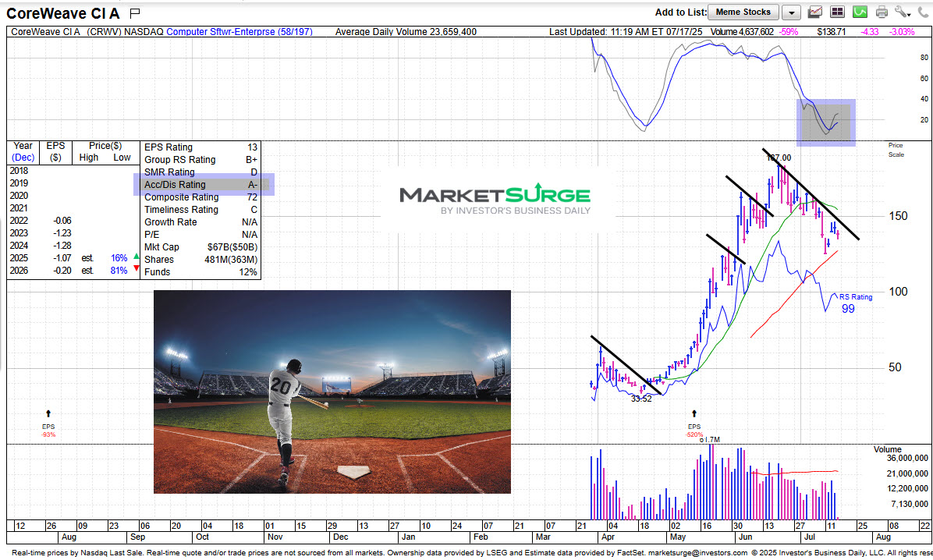The width and height of the screenshot is (933, 560).
Task: Select the Group RS Rating row
Action: click(200, 159)
